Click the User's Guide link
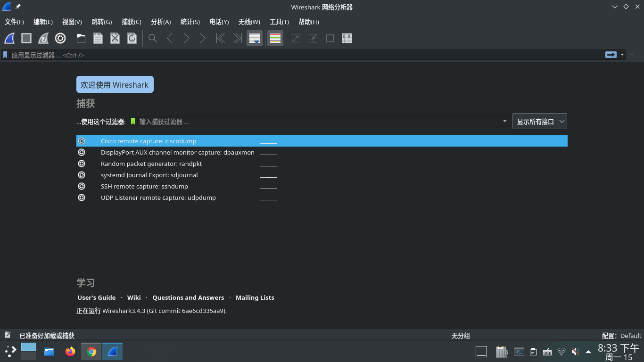This screenshot has width=644, height=362. [96, 297]
